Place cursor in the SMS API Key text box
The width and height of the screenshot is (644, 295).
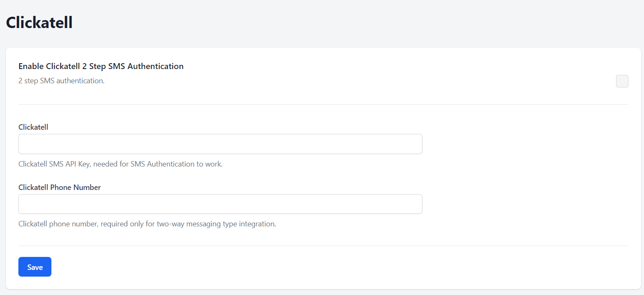click(220, 144)
